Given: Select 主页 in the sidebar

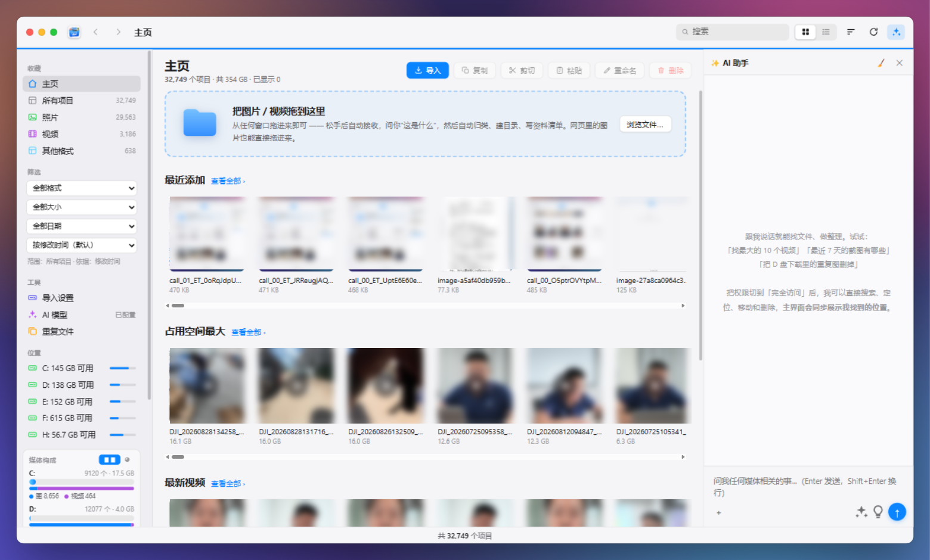Looking at the screenshot, I should click(x=82, y=84).
